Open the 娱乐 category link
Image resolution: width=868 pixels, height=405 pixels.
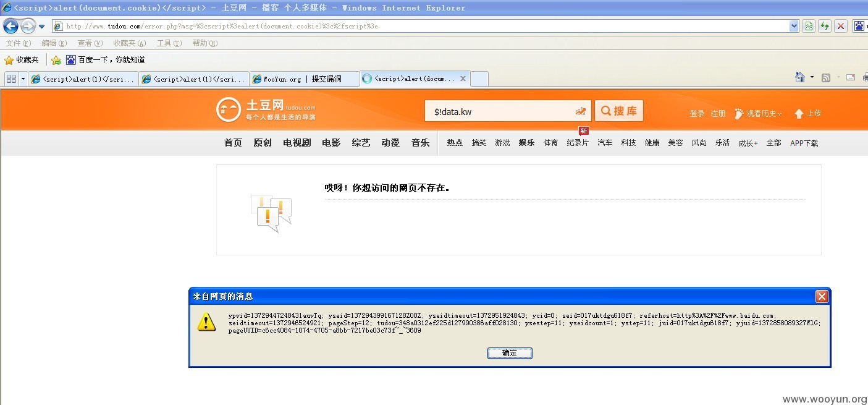[x=527, y=143]
